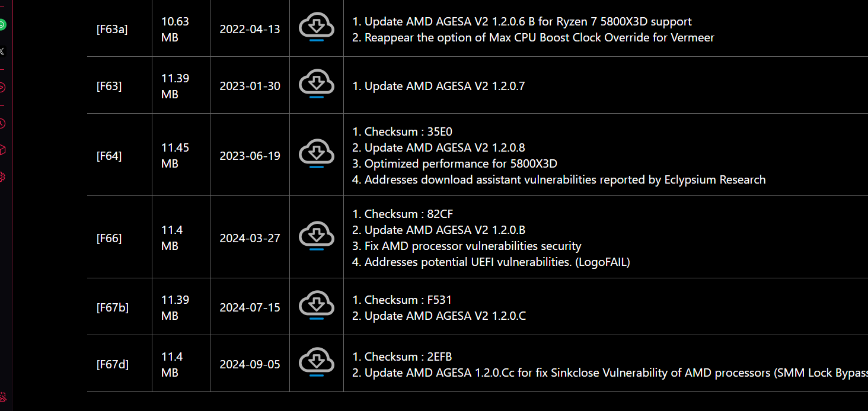Screen dimensions: 868x411
Task: Click the bottom-most sidebar icon
Action: [x=2, y=397]
